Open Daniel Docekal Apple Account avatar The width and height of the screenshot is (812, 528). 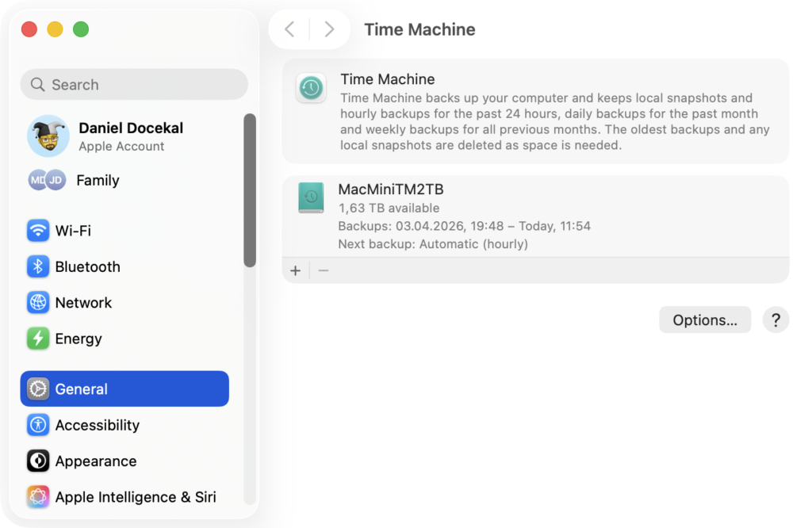[x=48, y=136]
